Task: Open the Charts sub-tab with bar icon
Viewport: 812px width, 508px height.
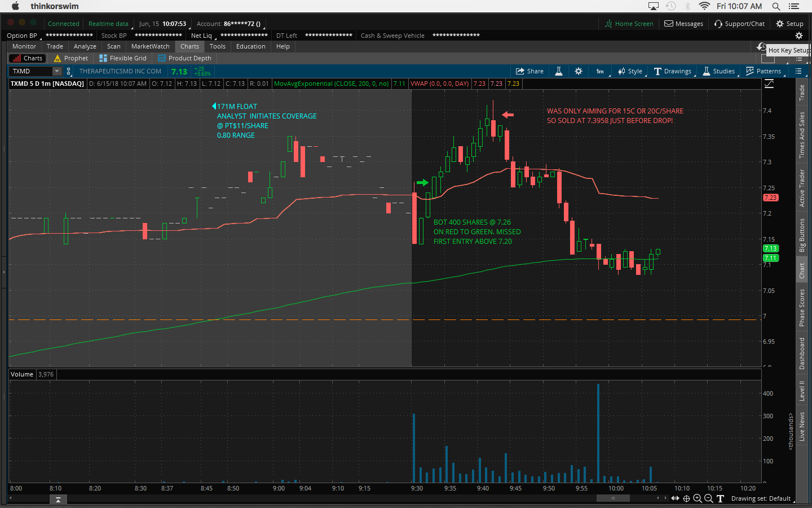Action: [27, 58]
